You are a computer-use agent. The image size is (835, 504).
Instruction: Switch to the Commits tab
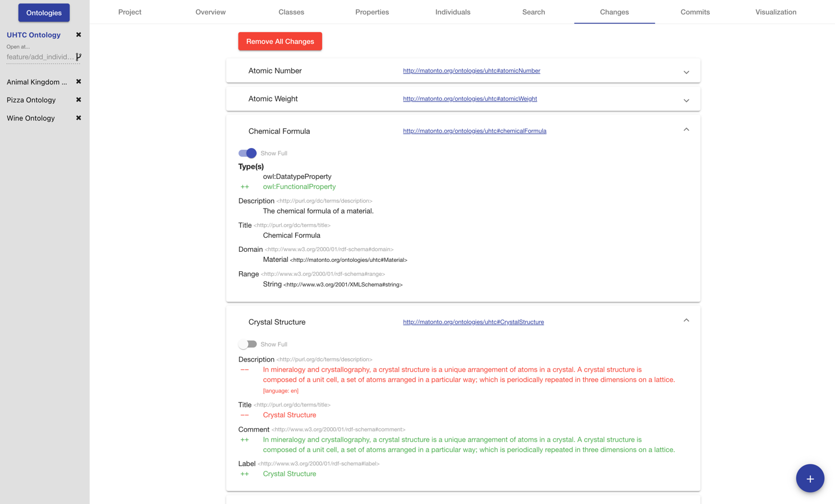(695, 12)
